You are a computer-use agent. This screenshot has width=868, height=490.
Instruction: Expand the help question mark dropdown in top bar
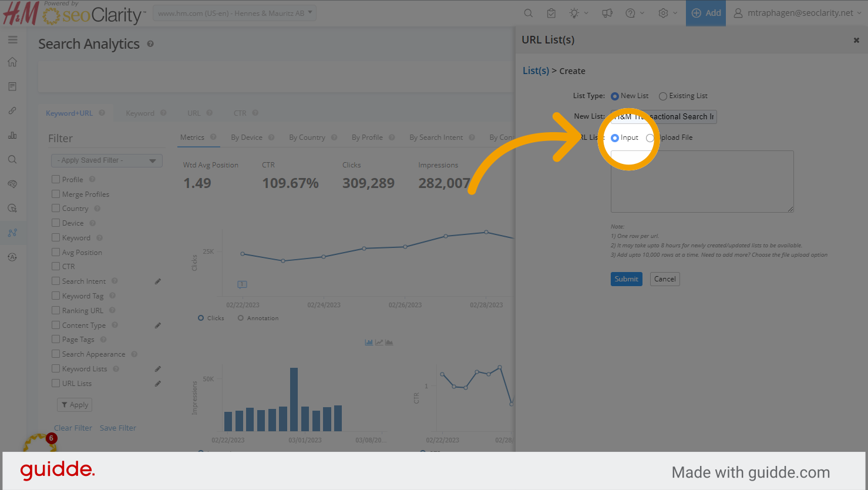click(635, 13)
